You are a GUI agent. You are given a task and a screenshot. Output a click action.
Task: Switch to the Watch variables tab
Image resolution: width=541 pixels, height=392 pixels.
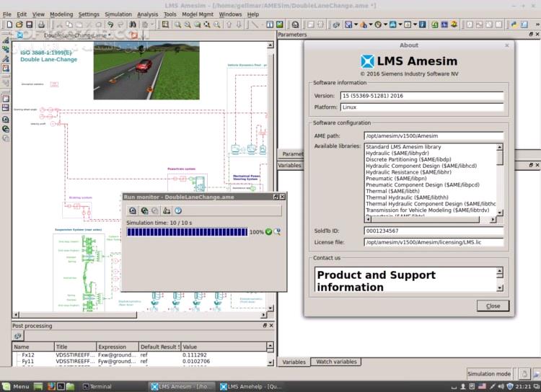coord(336,362)
